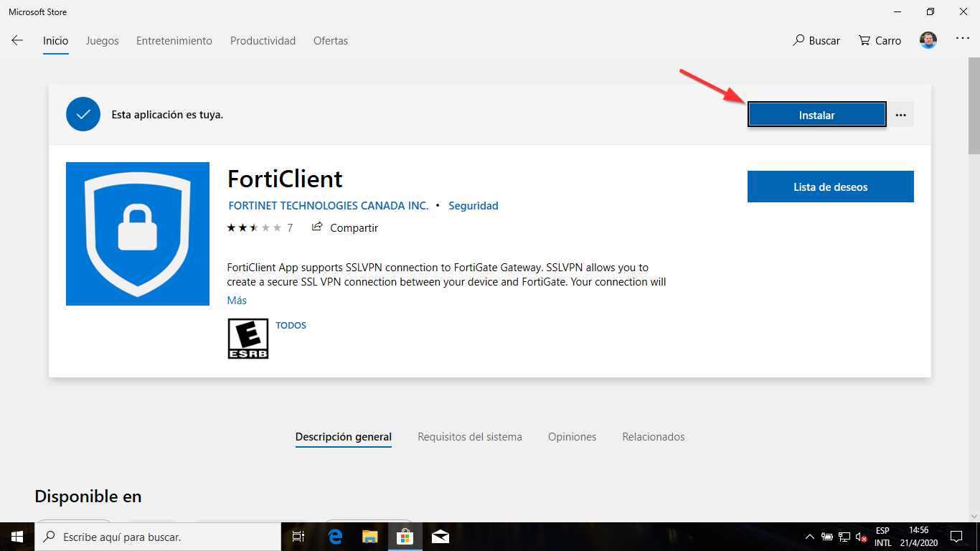Click the Compartir share icon
The image size is (980, 551).
316,227
